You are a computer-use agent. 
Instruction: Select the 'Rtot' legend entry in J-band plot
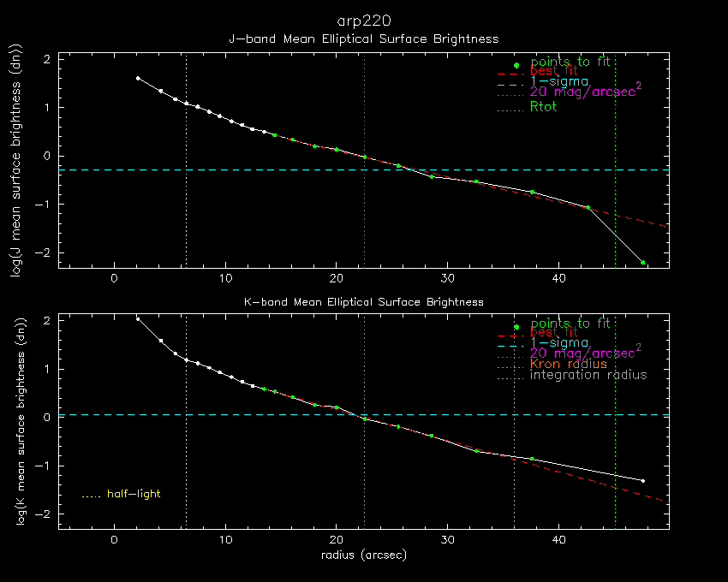[543, 107]
